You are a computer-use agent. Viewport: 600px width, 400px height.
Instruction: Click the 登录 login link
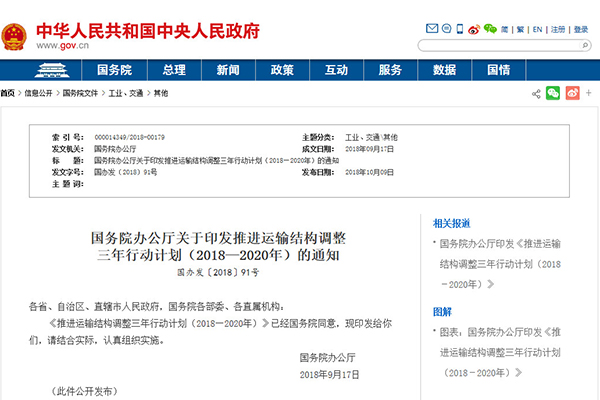(580, 29)
